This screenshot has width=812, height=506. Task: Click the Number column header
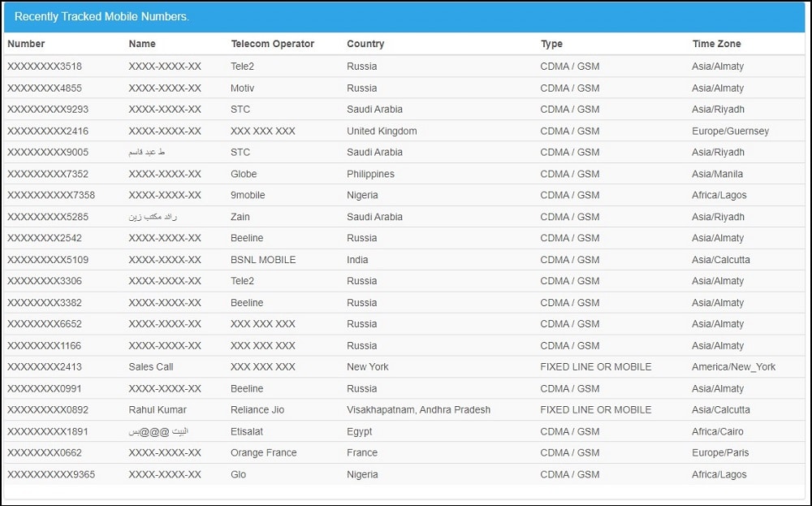[x=26, y=44]
